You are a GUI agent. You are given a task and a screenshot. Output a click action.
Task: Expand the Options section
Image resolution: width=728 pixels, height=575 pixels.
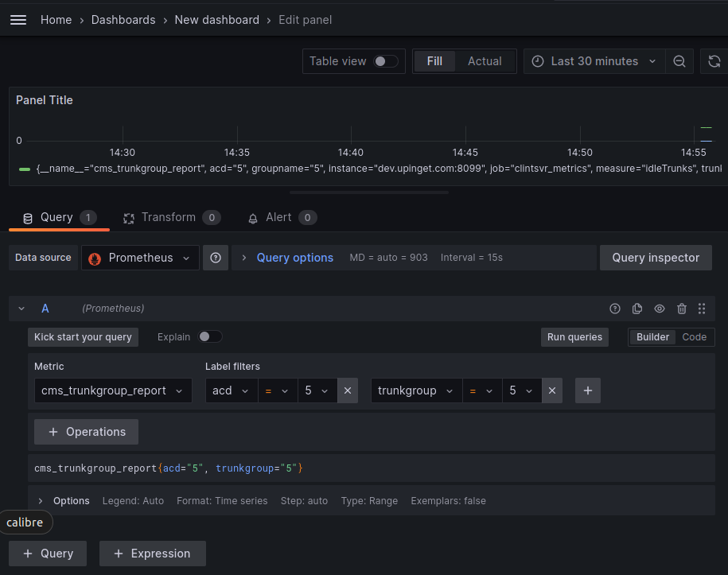41,501
